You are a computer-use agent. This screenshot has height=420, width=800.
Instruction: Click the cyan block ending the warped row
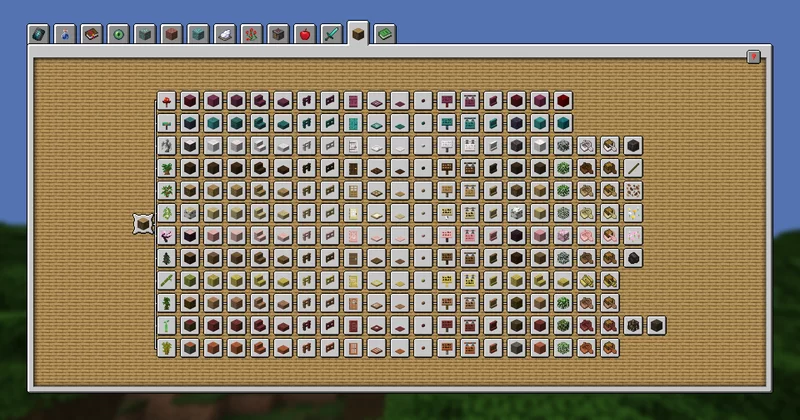point(563,123)
